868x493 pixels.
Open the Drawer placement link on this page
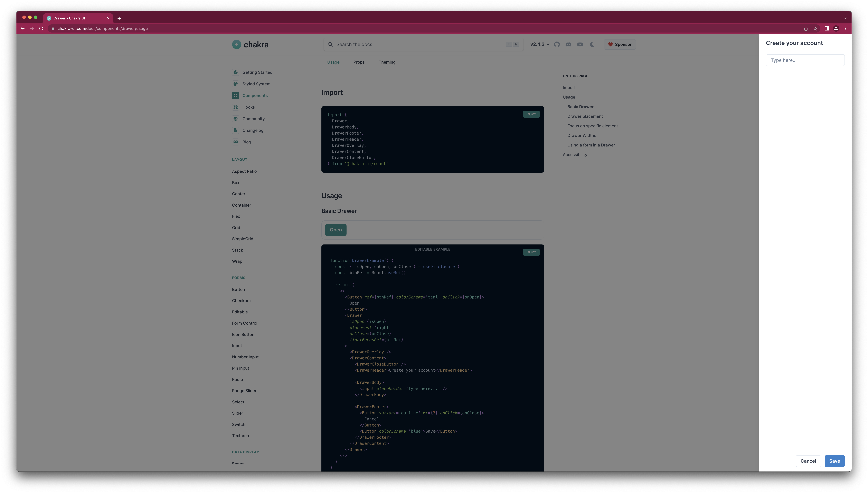coord(585,116)
